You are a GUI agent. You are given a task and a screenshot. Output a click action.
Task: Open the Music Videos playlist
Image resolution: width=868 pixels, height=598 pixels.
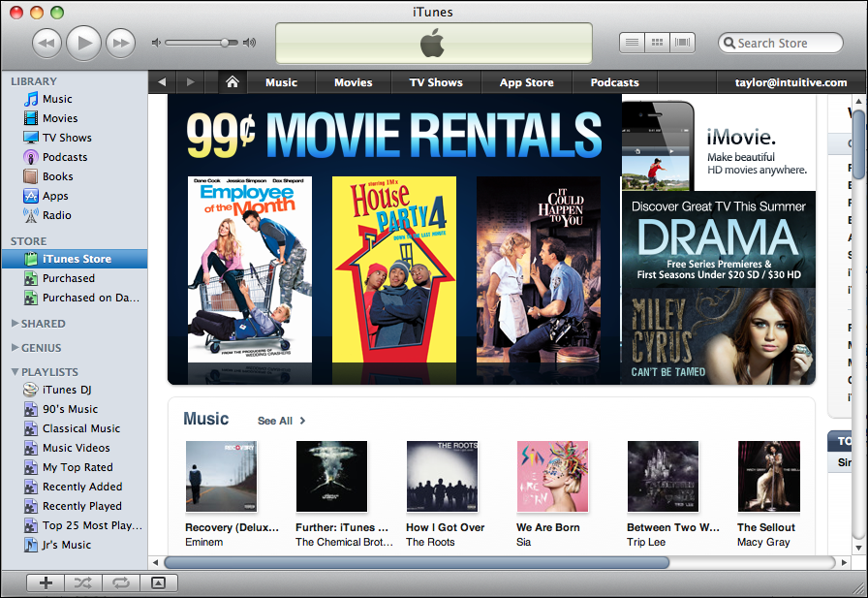75,448
